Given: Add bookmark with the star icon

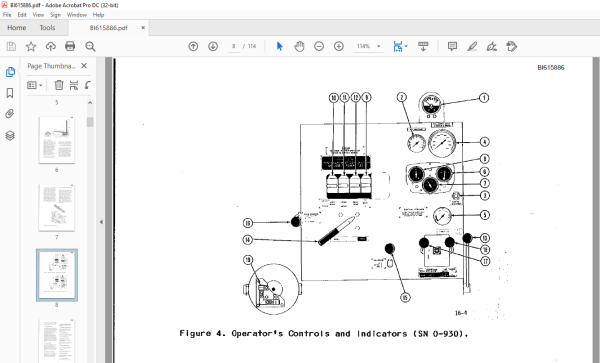Looking at the screenshot, I should click(31, 46).
